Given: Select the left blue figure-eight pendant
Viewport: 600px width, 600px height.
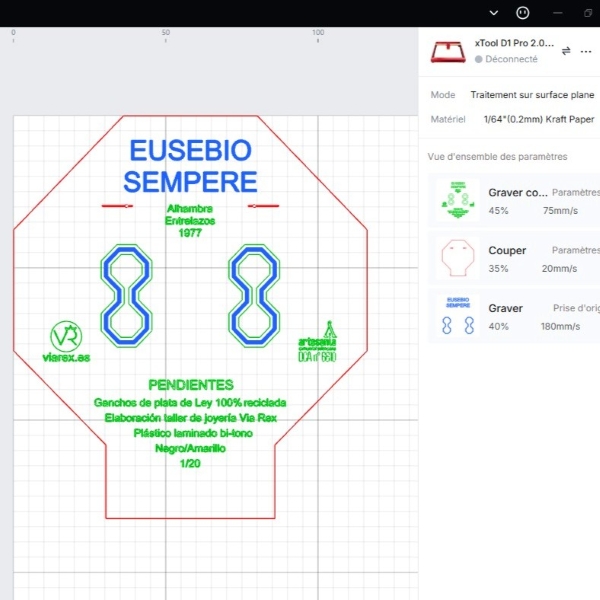Looking at the screenshot, I should tap(126, 292).
